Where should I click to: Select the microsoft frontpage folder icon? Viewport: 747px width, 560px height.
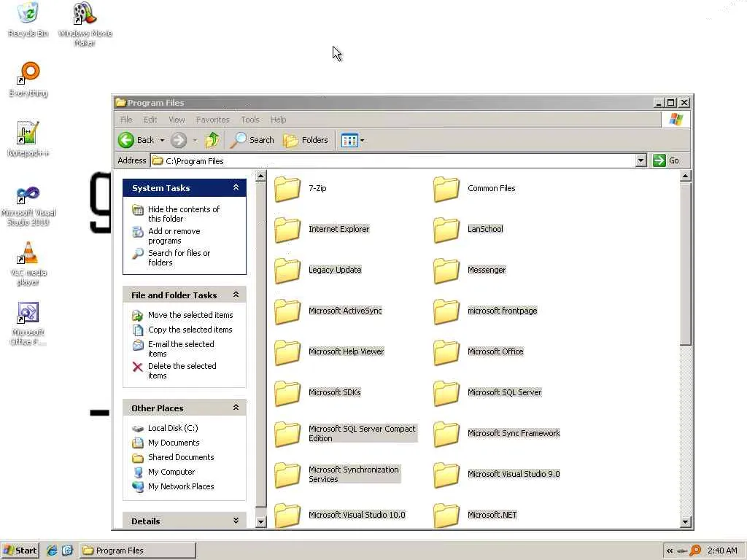[446, 311]
